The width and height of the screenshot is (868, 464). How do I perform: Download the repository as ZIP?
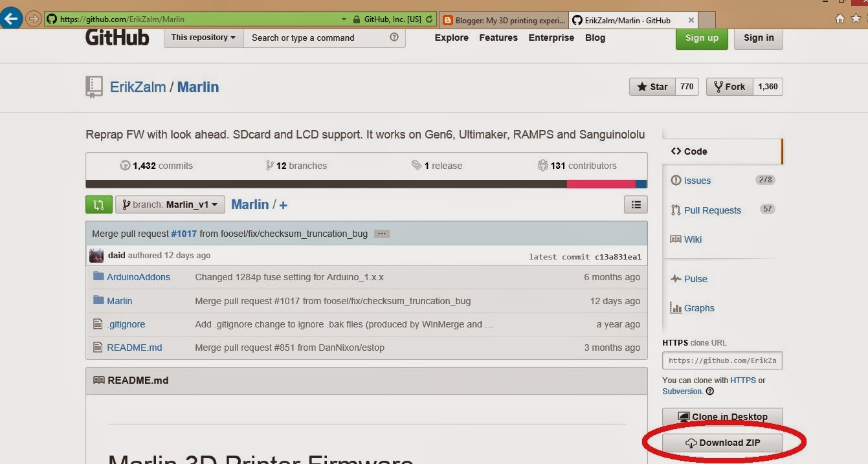point(721,443)
